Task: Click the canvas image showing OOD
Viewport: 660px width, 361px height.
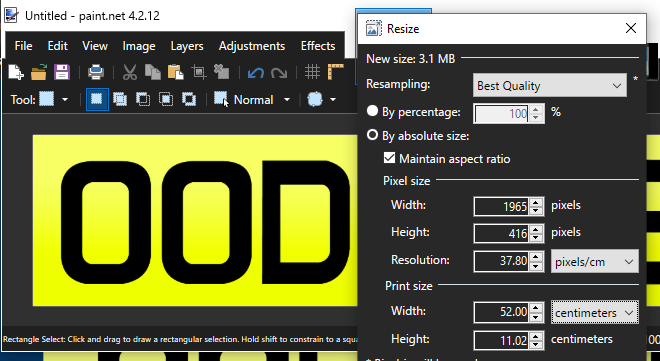Action: tap(195, 220)
